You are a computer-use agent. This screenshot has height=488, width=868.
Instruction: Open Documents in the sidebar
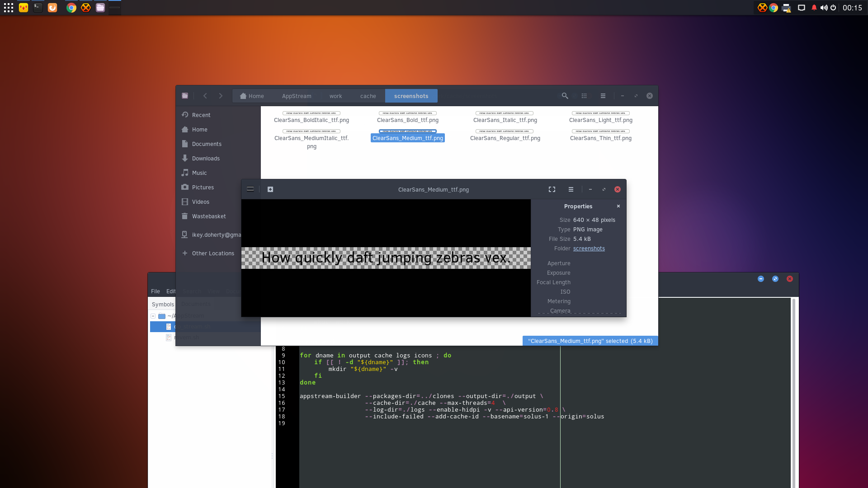(218, 144)
